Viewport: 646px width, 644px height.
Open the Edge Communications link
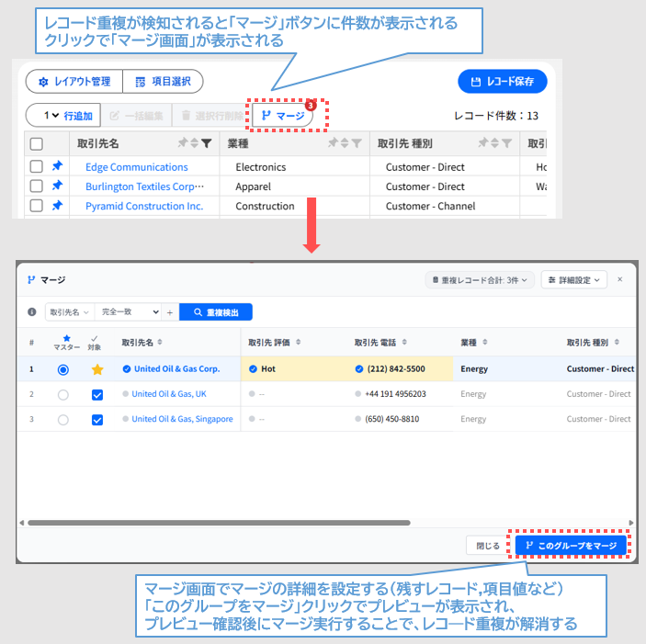(137, 167)
